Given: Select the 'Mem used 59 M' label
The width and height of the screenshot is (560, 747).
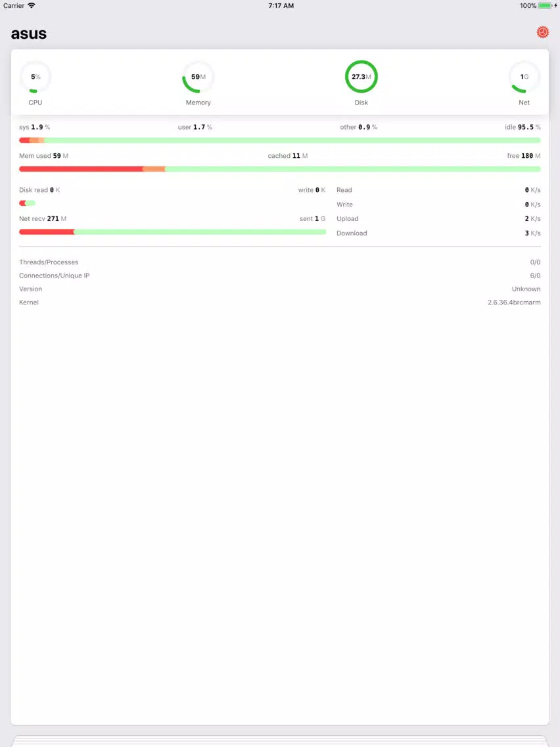Looking at the screenshot, I should coord(43,156).
